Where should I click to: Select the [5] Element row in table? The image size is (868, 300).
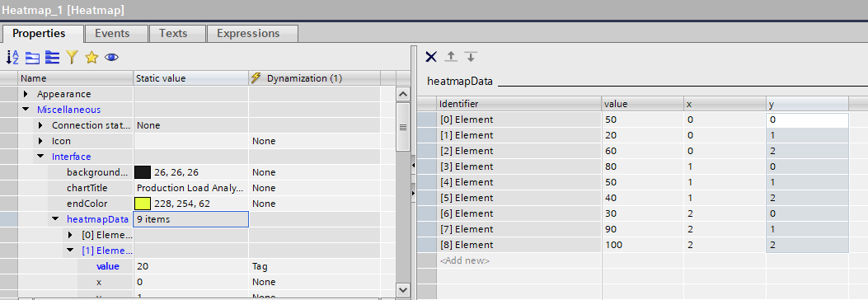click(518, 198)
